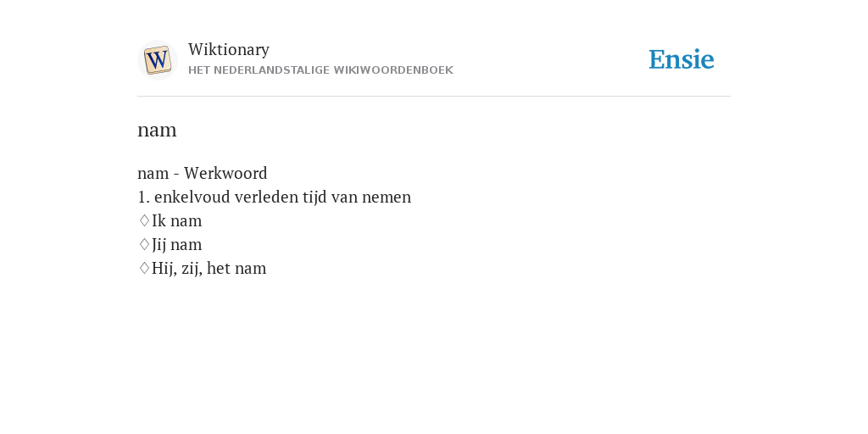Screen dimensions: 868x434
Task: Click the word enkelvoud in the definition
Action: pyautogui.click(x=192, y=198)
